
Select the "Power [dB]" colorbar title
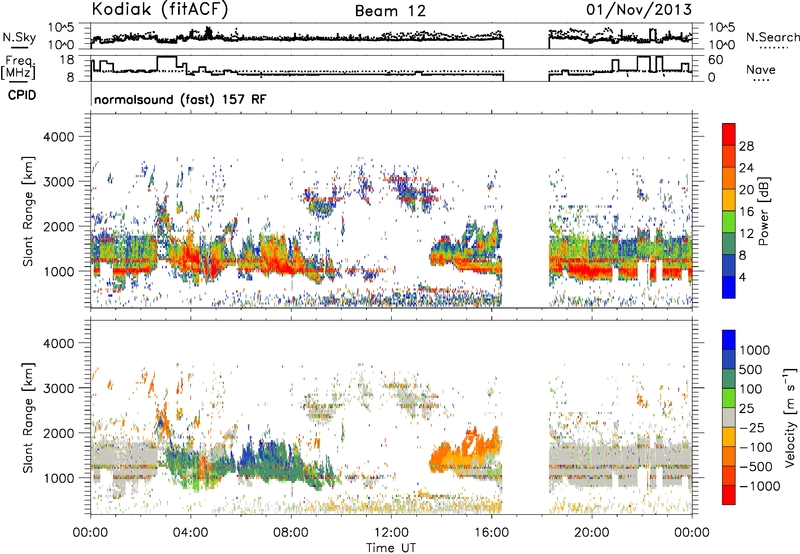pos(763,211)
